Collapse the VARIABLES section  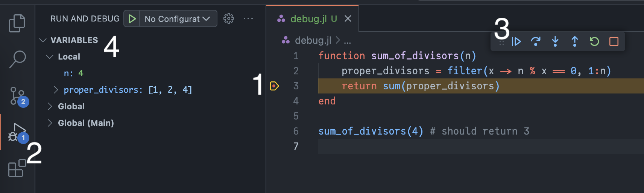pos(43,40)
